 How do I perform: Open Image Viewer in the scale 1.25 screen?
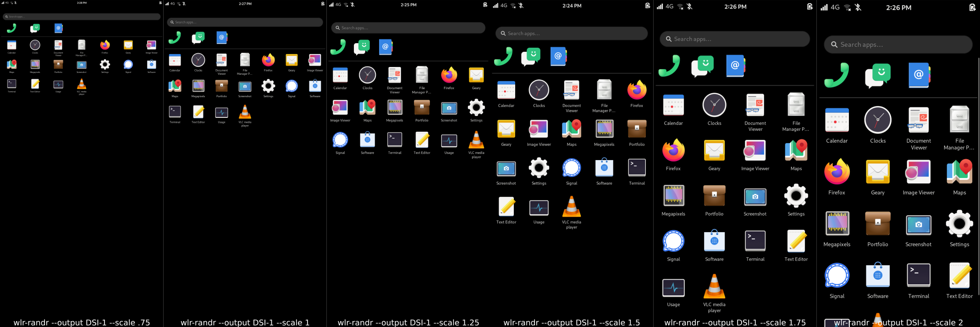point(340,107)
